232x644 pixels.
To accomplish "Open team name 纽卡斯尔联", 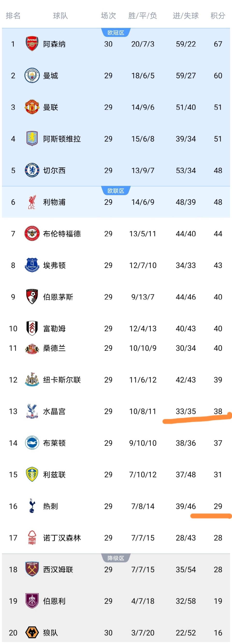I will (x=62, y=380).
